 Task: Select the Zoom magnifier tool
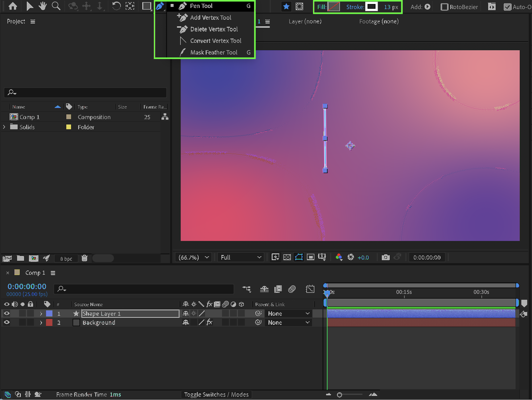56,6
